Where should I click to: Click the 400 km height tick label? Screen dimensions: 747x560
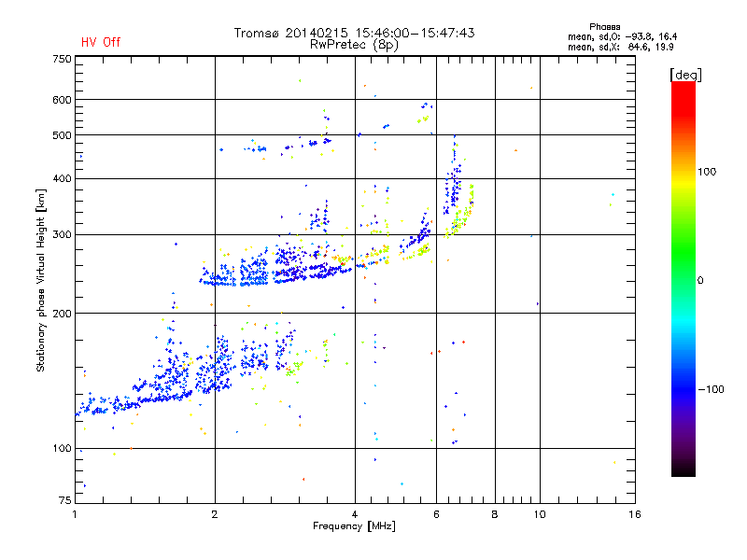[62, 178]
